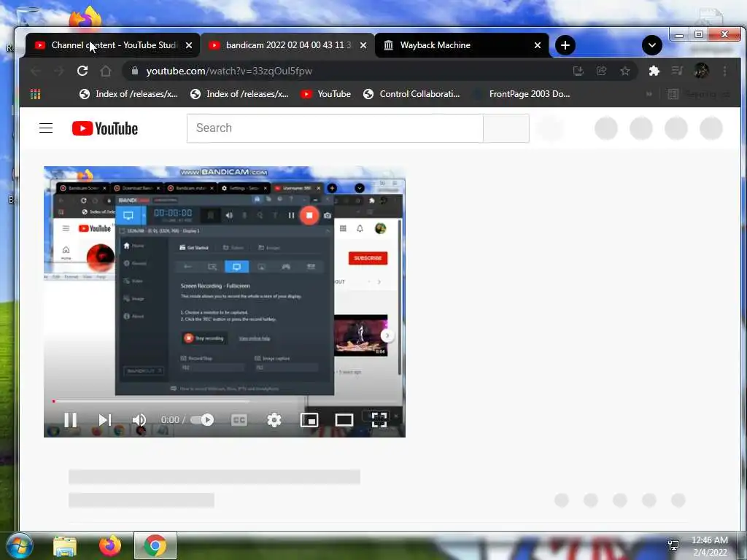Open a new browser tab
The image size is (747, 560).
pos(565,45)
